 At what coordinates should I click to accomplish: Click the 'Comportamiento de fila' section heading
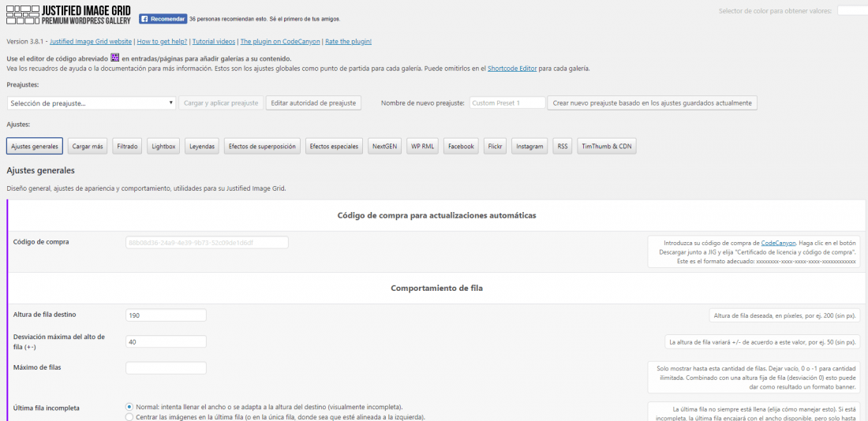pyautogui.click(x=437, y=289)
